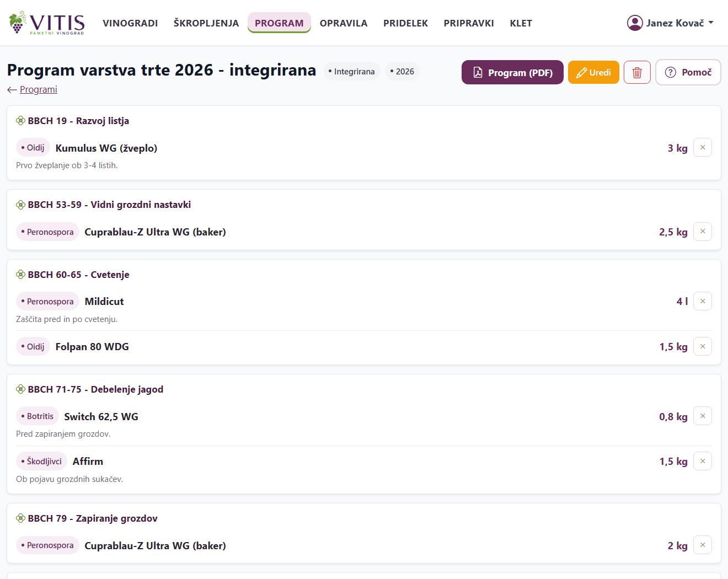Click the BBCH 53-59 stage flower icon
The image size is (728, 579).
coord(20,205)
